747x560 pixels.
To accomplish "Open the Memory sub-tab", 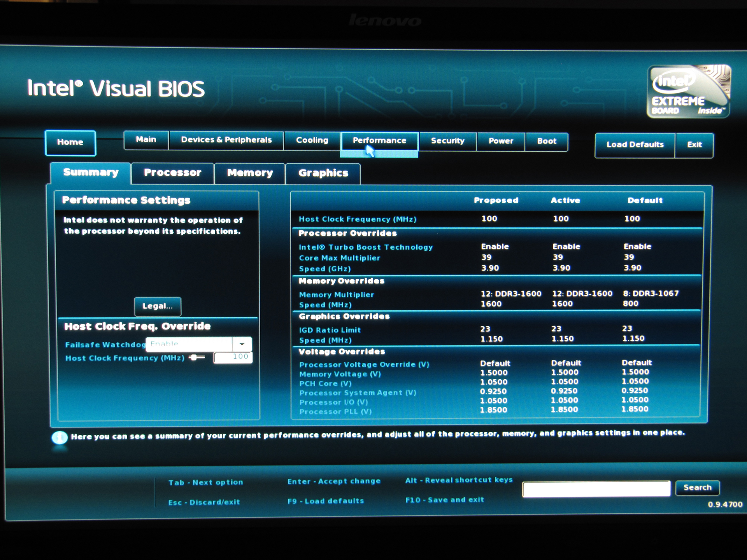I will point(250,173).
